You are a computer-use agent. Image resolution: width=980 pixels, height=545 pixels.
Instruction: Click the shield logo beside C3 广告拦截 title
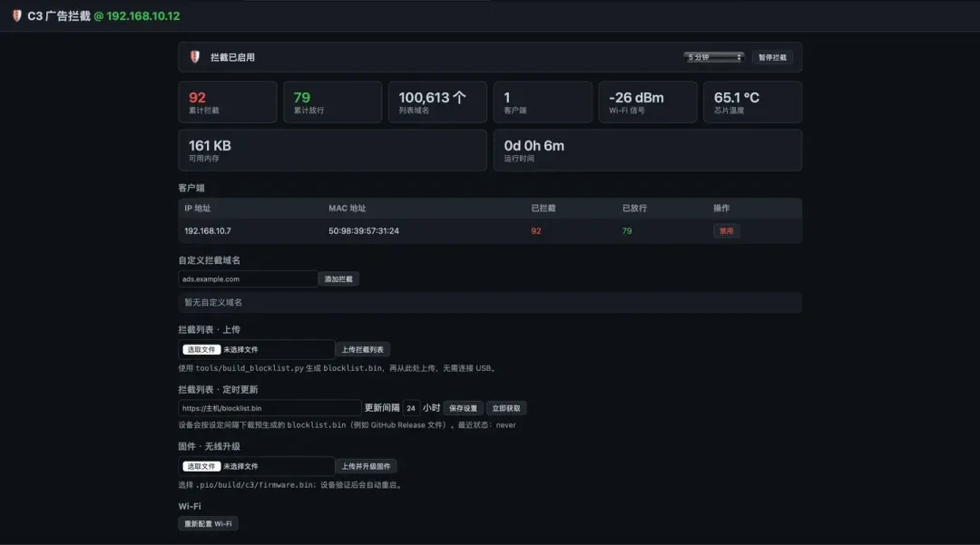point(17,15)
